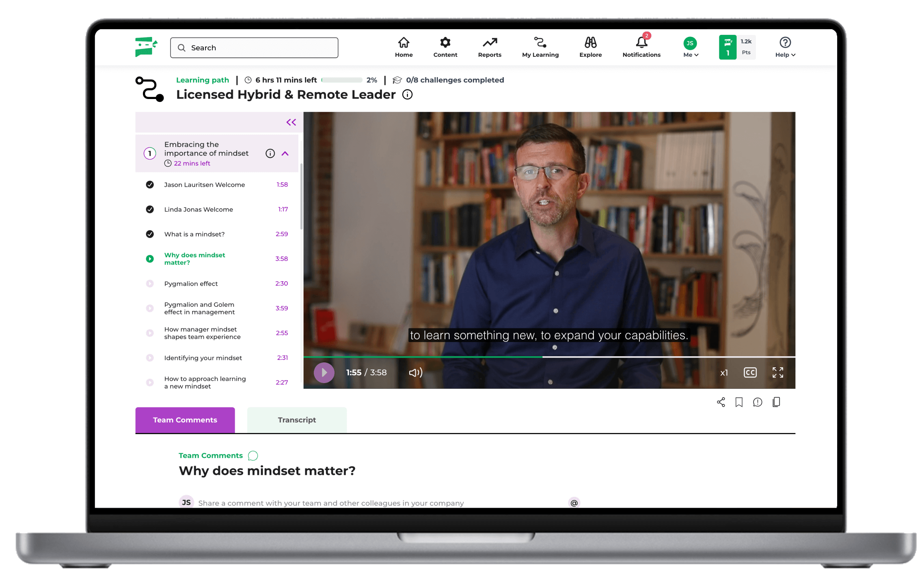This screenshot has width=924, height=586.
Task: Mute the video audio
Action: [x=415, y=372]
